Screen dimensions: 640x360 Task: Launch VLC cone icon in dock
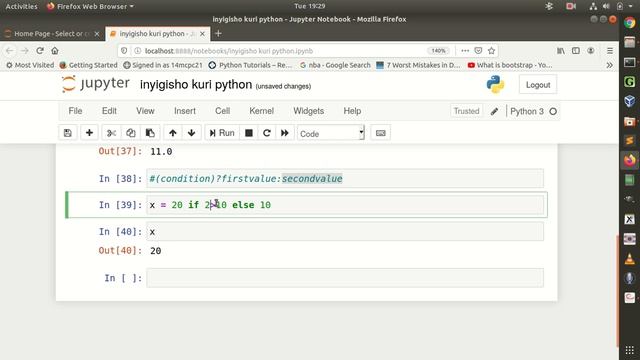click(629, 259)
